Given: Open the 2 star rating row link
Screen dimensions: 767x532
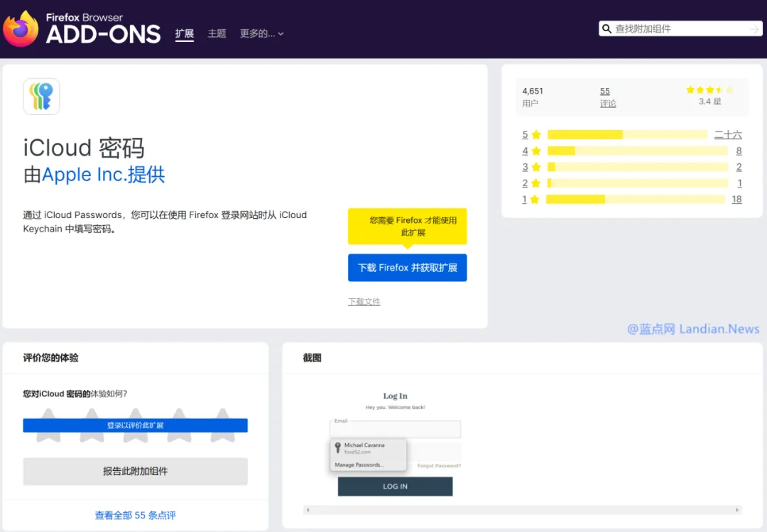Looking at the screenshot, I should pyautogui.click(x=631, y=183).
